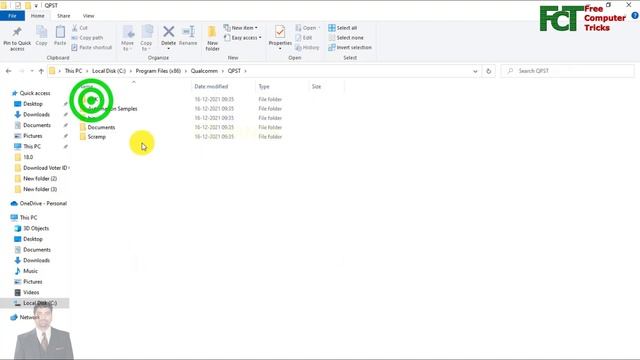Refresh the QPST folder view
Screen dimensions: 640x360
(x=489, y=71)
